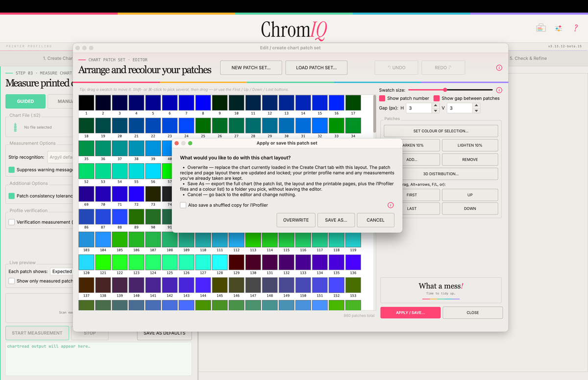Image resolution: width=588 pixels, height=380 pixels.
Task: Click LIGHTEN 10% button
Action: [470, 145]
